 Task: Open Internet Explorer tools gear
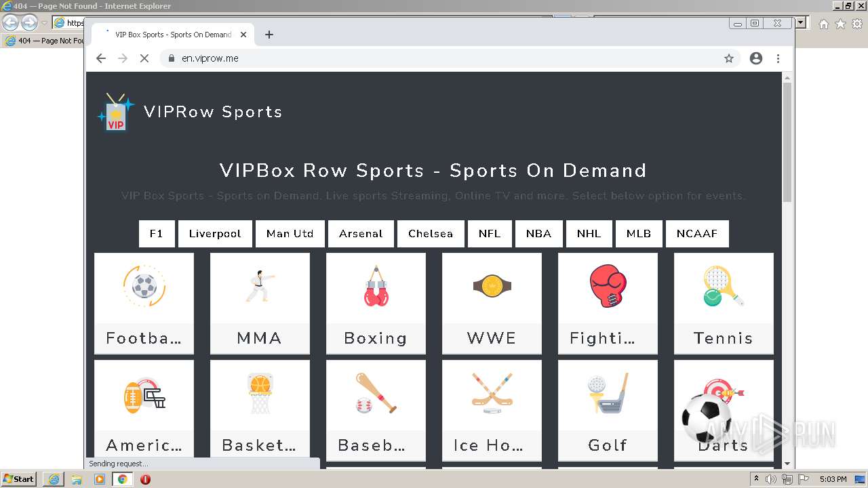pyautogui.click(x=857, y=24)
